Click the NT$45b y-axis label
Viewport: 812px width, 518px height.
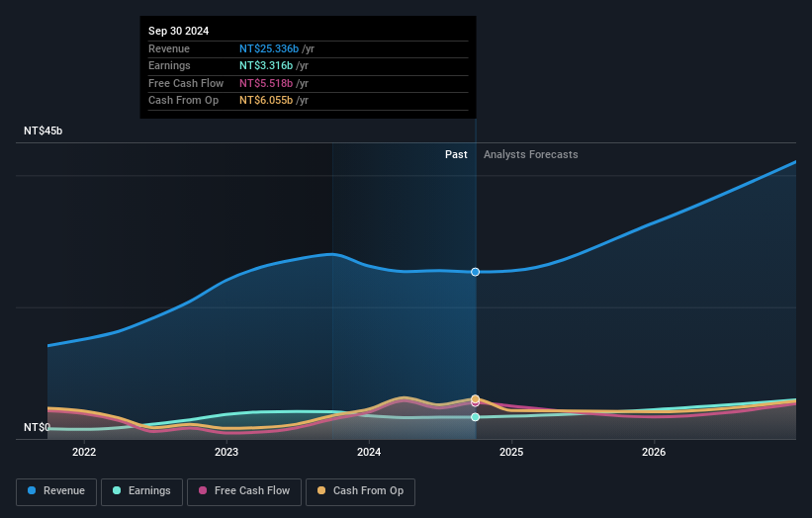click(43, 130)
